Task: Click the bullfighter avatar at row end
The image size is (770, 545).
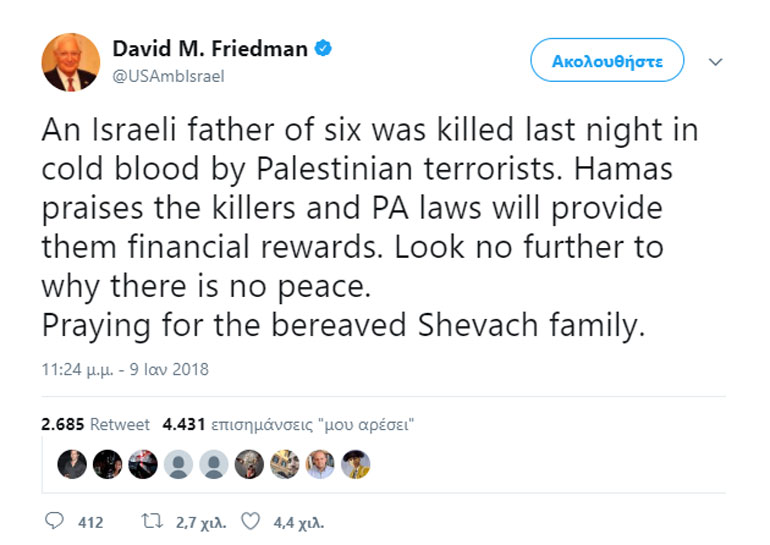Action: click(x=357, y=463)
